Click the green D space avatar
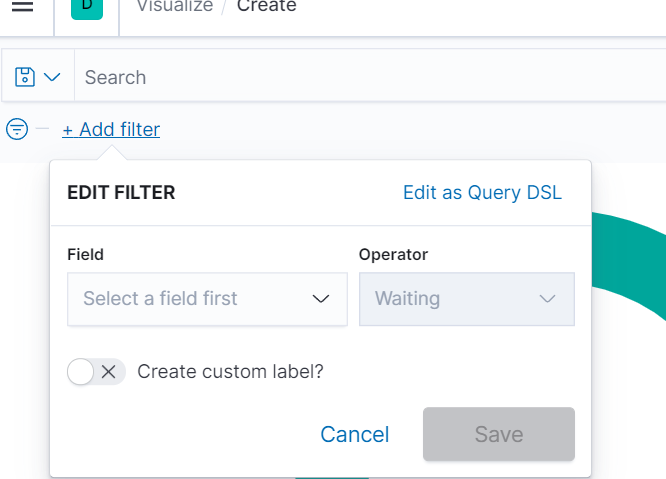Viewport: 666px width, 479px height. [87, 8]
